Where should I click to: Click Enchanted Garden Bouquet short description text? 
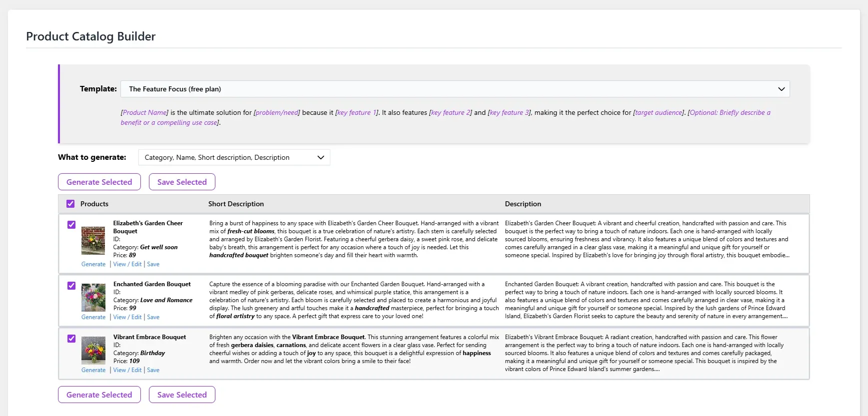(x=354, y=300)
